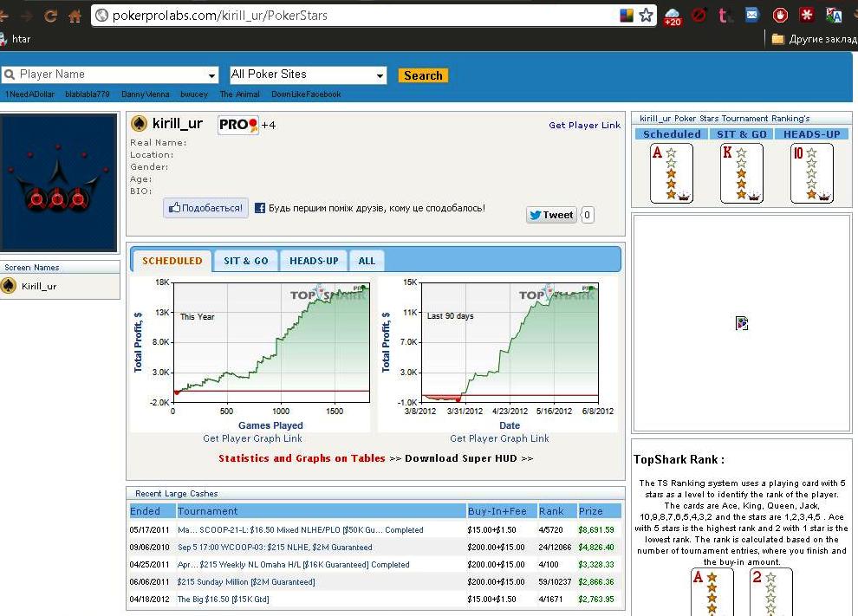Click the magnifier icon in Player Name field

pos(10,75)
